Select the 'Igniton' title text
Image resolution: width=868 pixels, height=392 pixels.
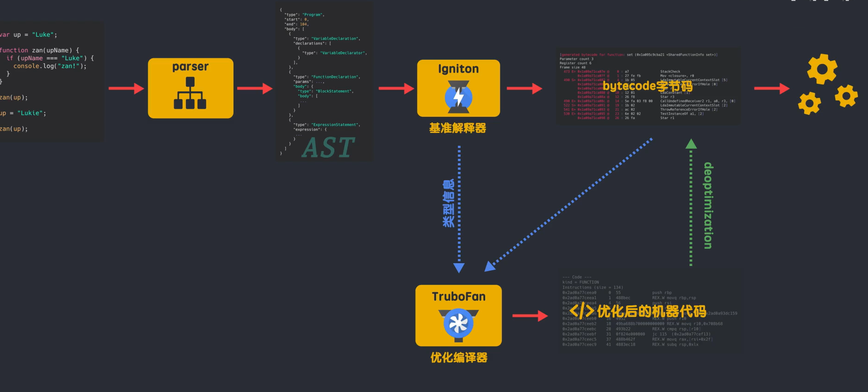pos(458,69)
